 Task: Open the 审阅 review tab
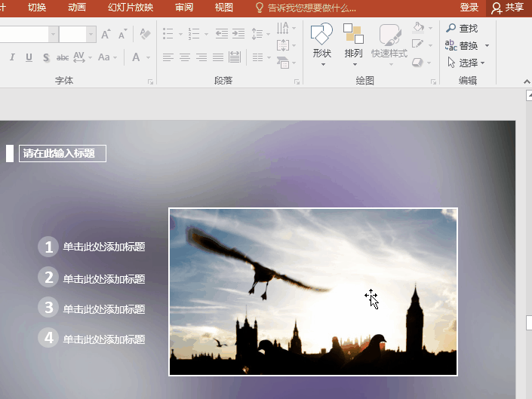pyautogui.click(x=184, y=8)
